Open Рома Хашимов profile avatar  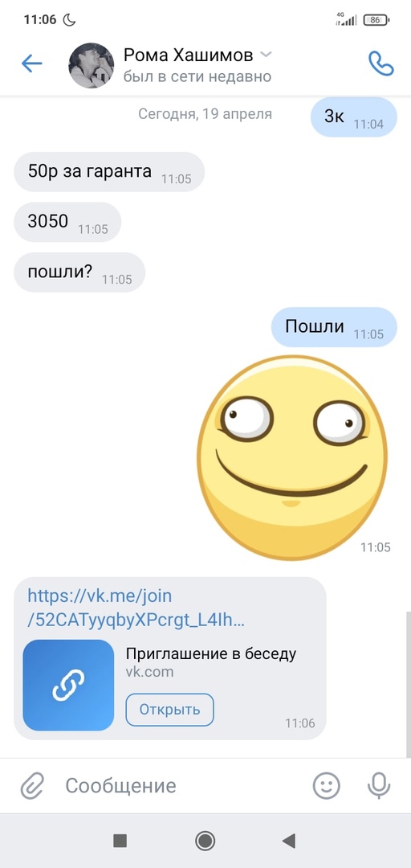[x=92, y=65]
